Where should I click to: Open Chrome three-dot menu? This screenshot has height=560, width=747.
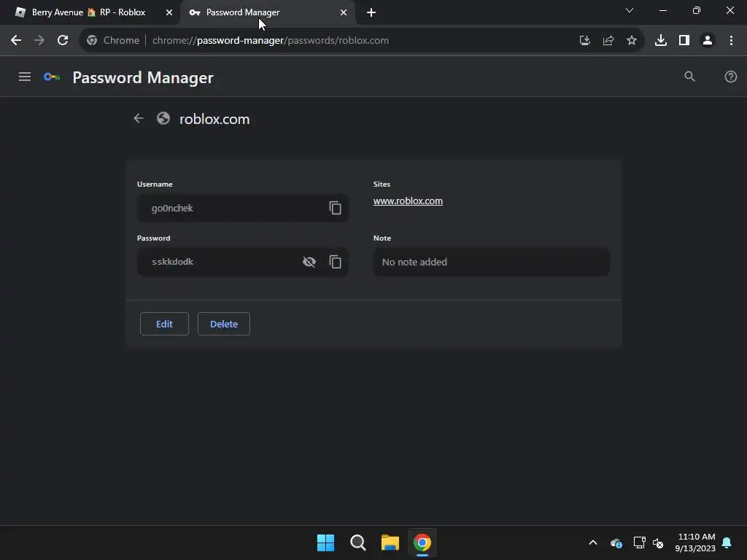(731, 41)
